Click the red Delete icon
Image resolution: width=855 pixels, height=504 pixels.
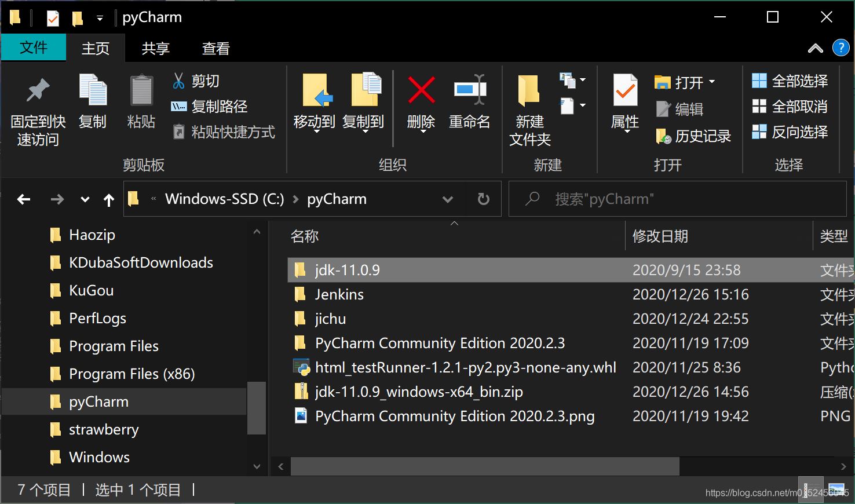point(421,90)
